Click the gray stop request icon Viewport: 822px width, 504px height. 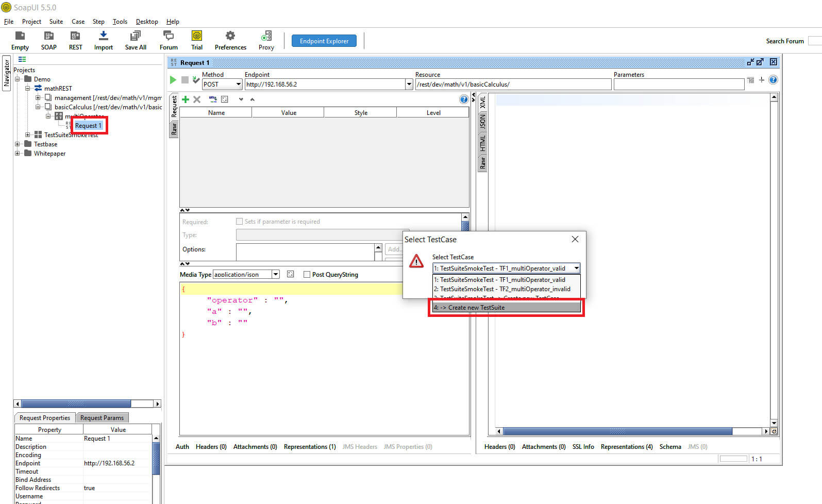tap(184, 80)
